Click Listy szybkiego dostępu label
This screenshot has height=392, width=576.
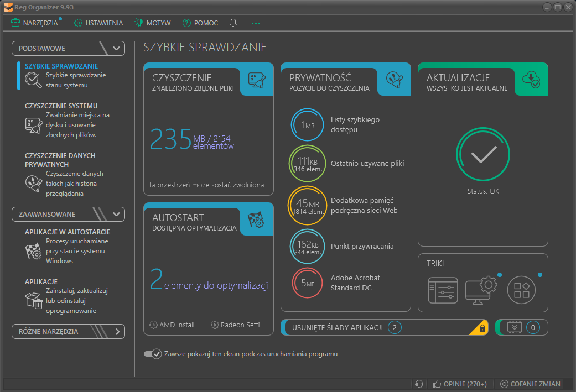355,125
